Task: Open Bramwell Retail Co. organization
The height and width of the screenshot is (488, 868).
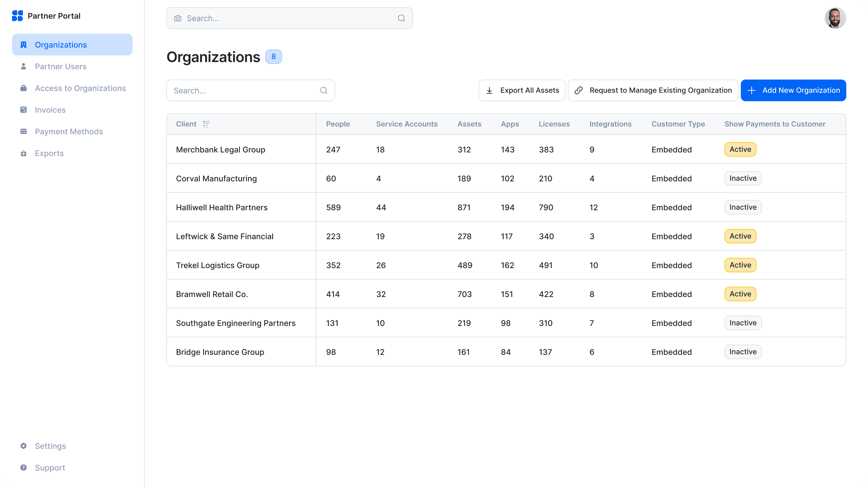Action: click(212, 294)
